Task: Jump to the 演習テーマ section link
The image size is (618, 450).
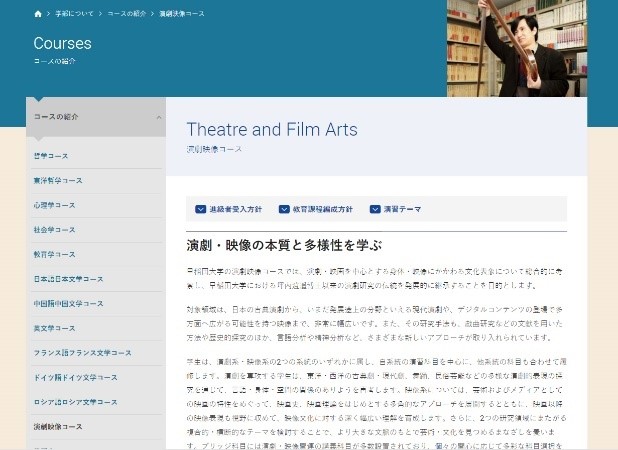Action: click(x=402, y=209)
